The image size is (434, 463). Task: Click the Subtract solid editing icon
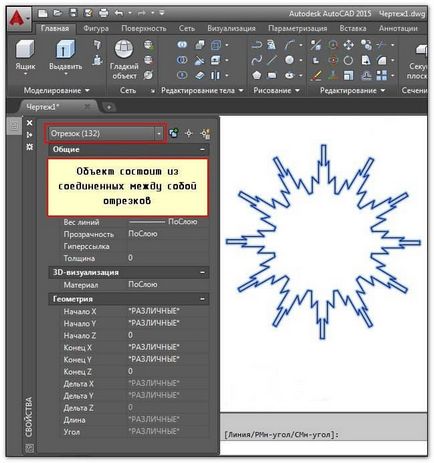point(182,60)
